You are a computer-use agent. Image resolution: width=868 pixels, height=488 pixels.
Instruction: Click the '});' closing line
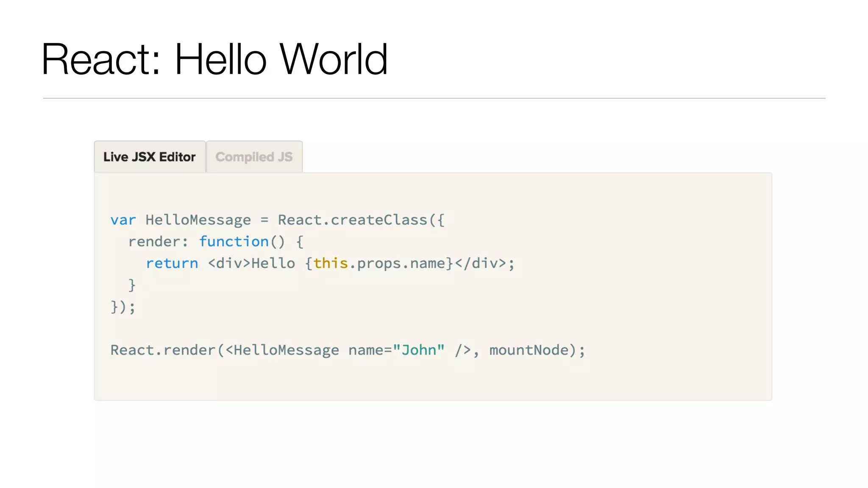pyautogui.click(x=123, y=306)
